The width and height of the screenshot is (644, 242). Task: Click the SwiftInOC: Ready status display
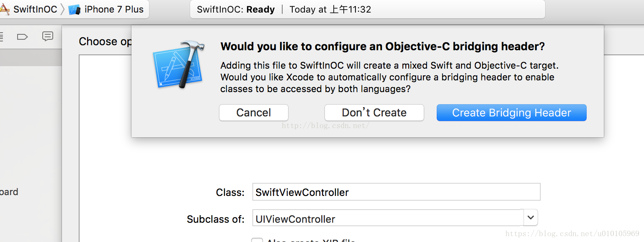pyautogui.click(x=236, y=9)
